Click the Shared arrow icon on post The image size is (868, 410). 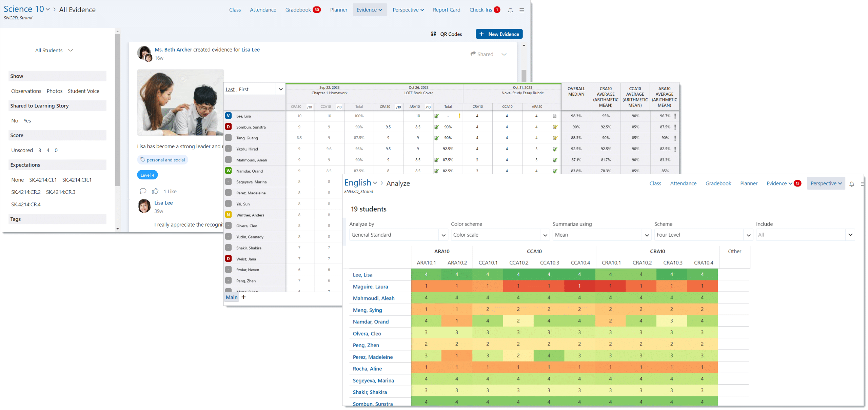click(x=473, y=54)
